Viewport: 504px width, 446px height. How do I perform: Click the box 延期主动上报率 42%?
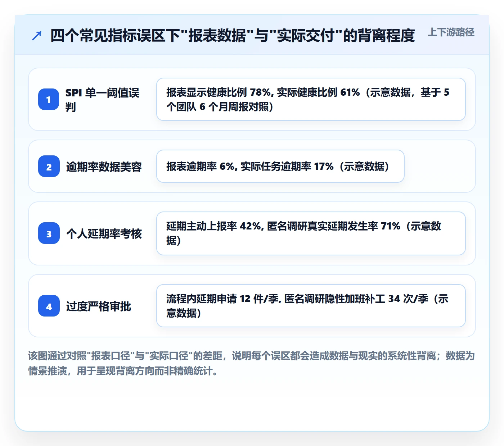(311, 233)
